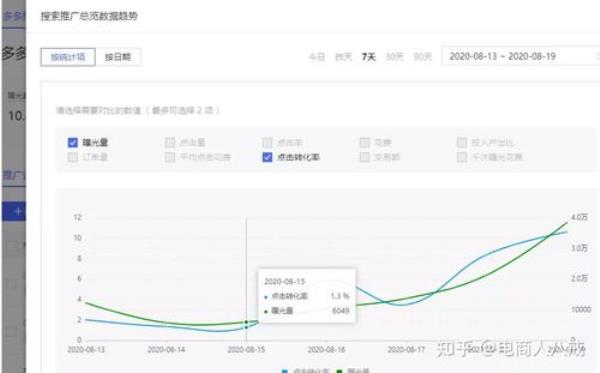Choose the 7天 time range
This screenshot has width=600, height=373.
(x=369, y=57)
